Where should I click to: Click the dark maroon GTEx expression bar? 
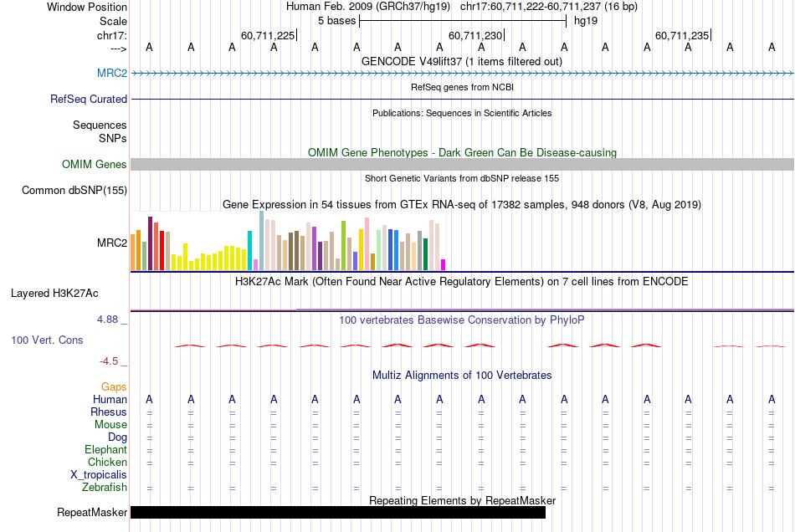(x=150, y=243)
